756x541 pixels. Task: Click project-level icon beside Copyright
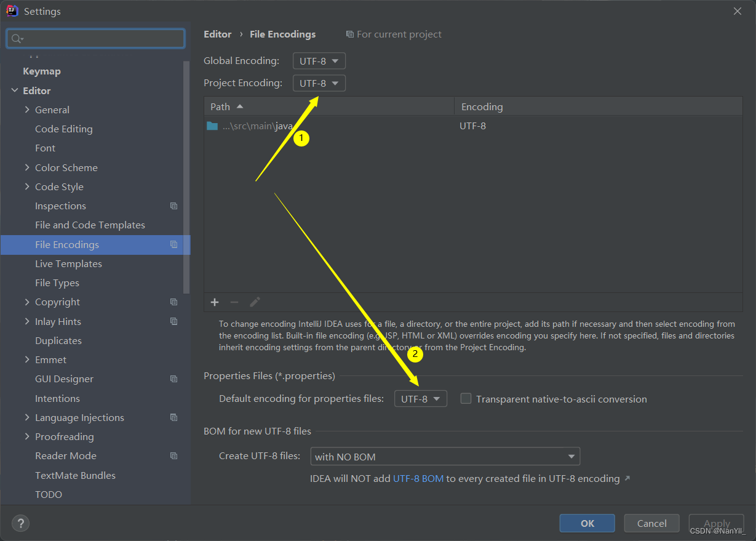(174, 302)
